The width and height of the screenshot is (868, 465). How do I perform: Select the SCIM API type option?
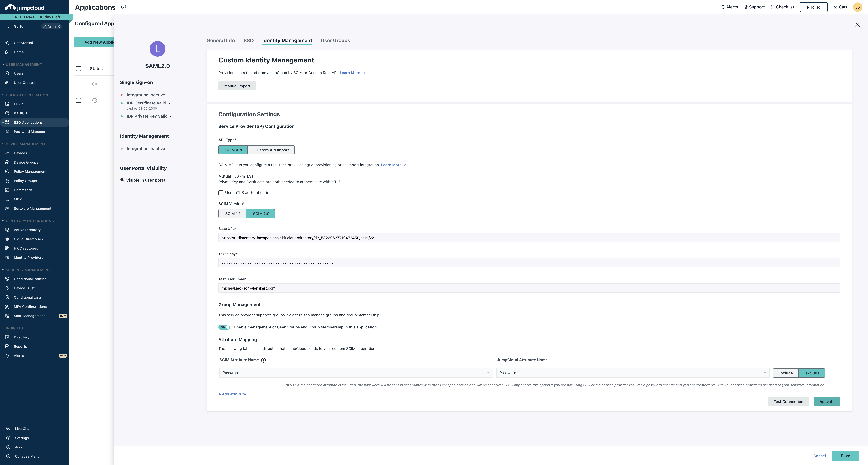[x=233, y=150]
